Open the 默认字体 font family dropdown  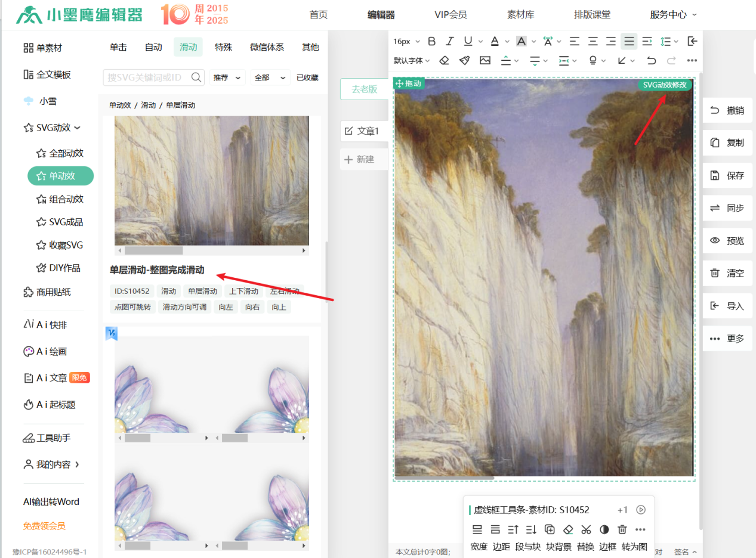(x=412, y=60)
